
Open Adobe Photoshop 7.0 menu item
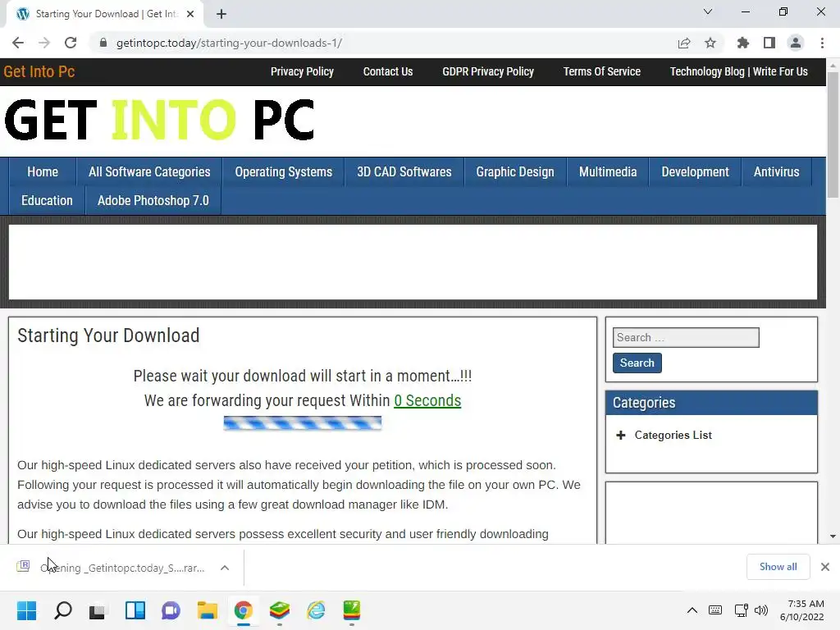(153, 201)
